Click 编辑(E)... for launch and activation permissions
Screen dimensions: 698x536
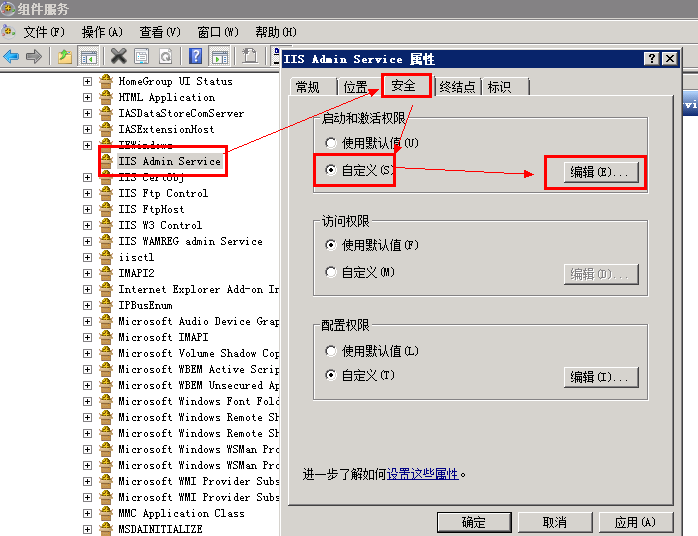pos(598,172)
